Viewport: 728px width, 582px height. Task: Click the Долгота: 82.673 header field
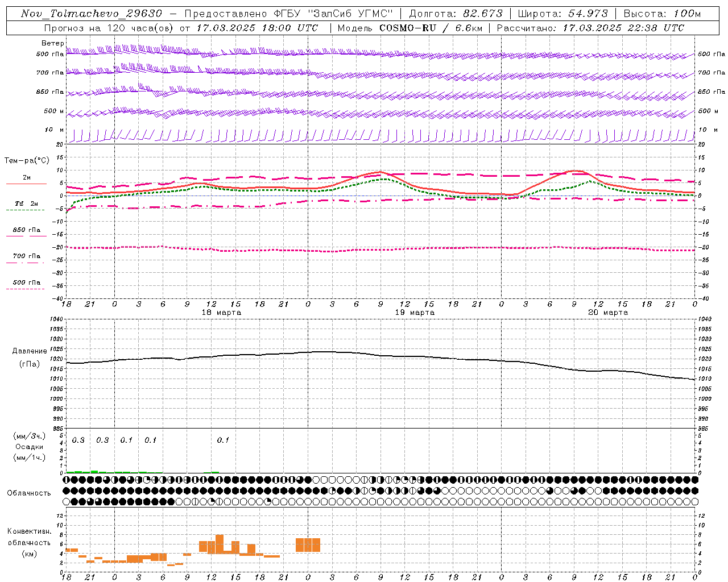point(456,14)
